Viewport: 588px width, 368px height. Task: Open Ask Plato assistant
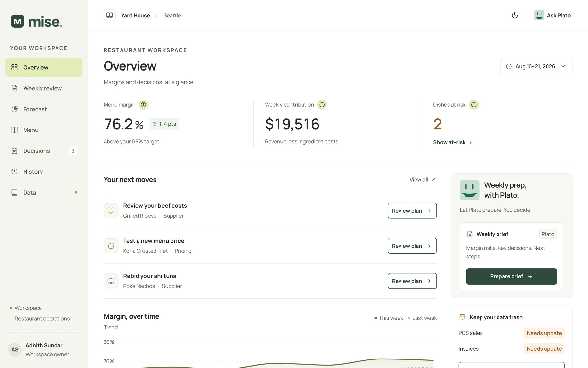552,15
